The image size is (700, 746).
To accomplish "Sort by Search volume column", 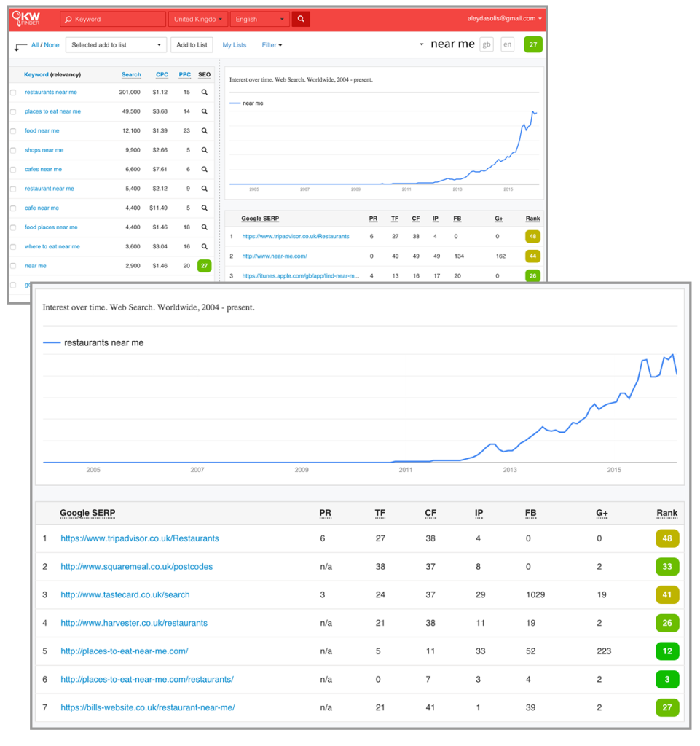I will (x=131, y=75).
